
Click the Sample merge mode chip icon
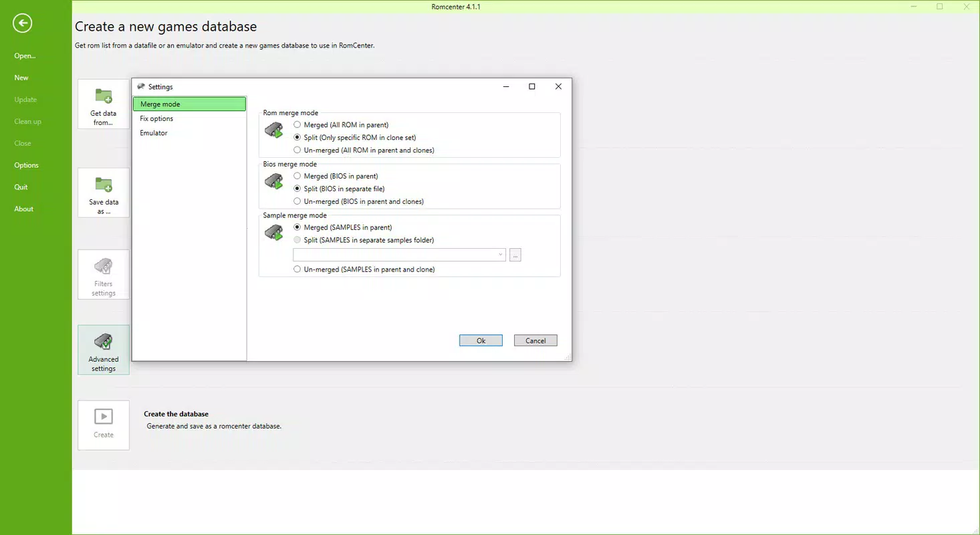coord(274,233)
